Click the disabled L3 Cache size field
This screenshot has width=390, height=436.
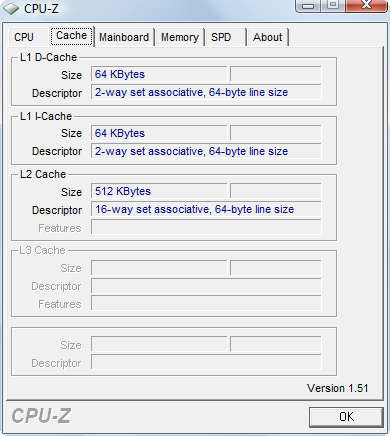pos(159,268)
